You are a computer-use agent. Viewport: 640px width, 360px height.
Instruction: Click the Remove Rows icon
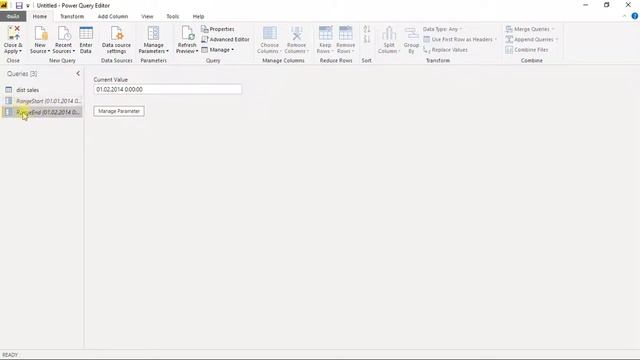(x=345, y=33)
